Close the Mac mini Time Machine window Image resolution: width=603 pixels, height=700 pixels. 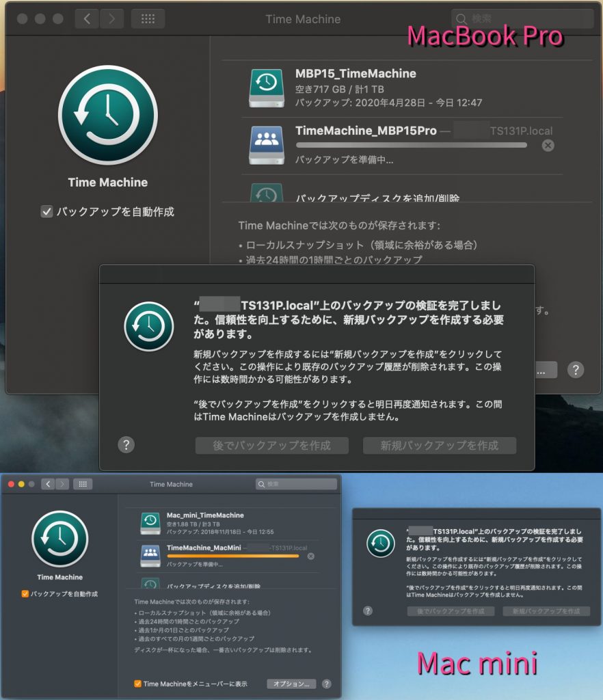coord(11,484)
